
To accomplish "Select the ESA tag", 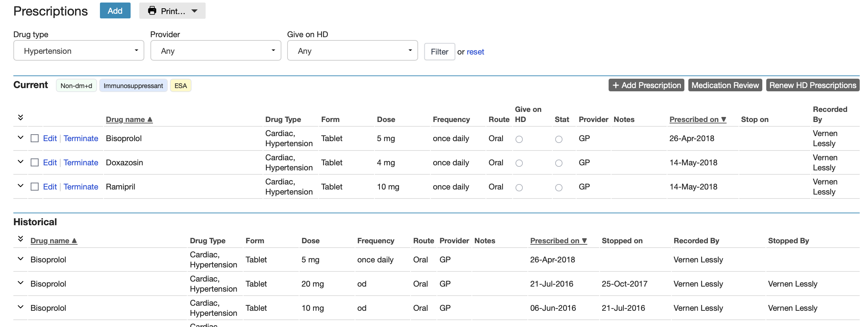I will 180,86.
